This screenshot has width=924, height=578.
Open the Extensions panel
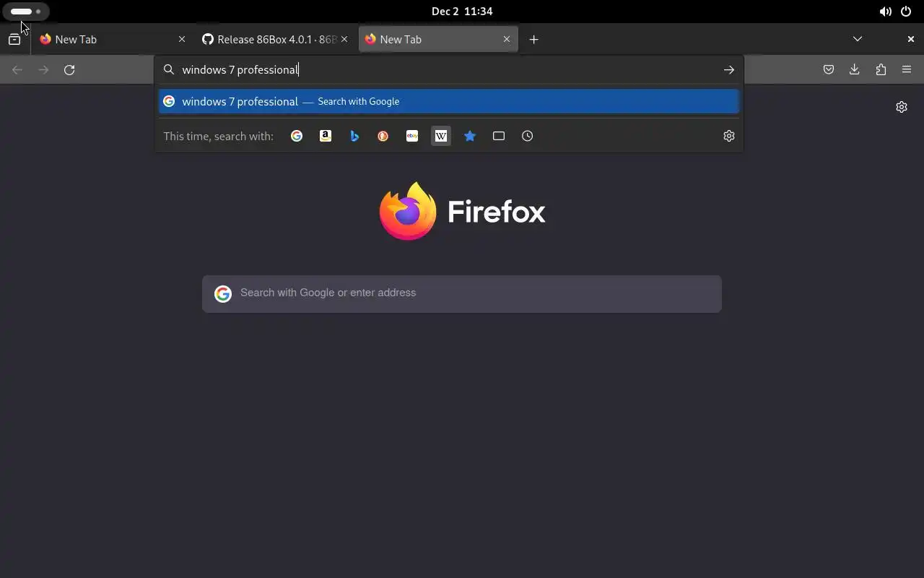(881, 70)
